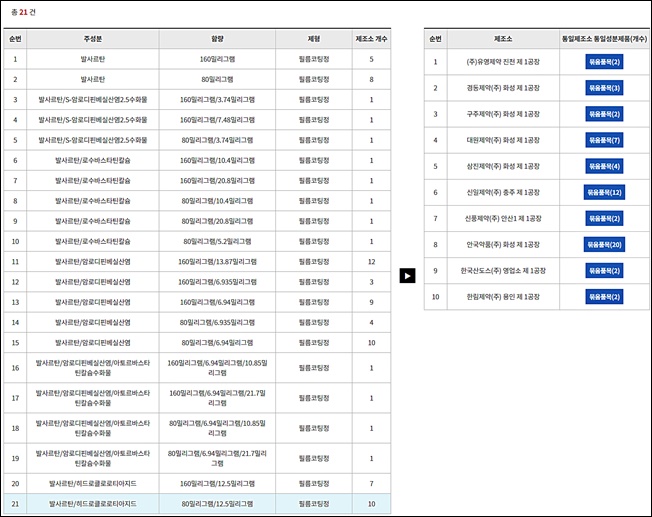This screenshot has width=652, height=517.
Task: Select row 1 발사르탄 160밀리그램
Action: (197, 59)
